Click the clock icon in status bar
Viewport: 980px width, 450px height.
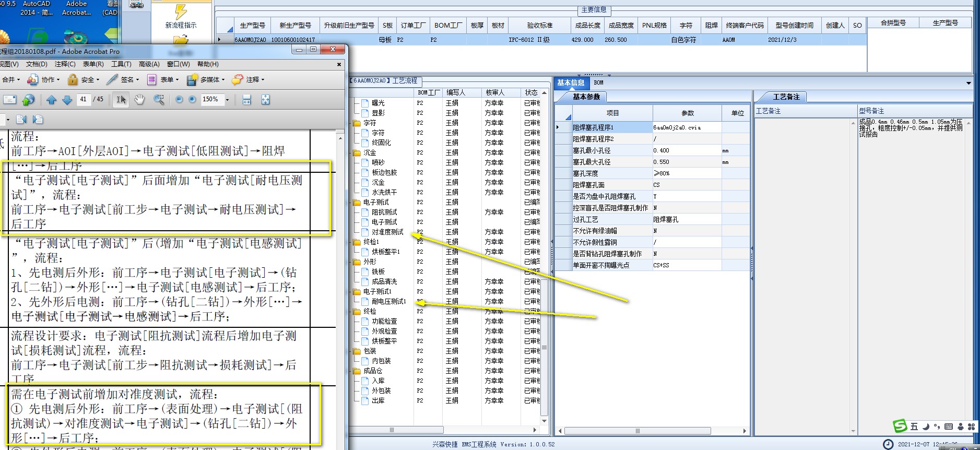coord(888,444)
